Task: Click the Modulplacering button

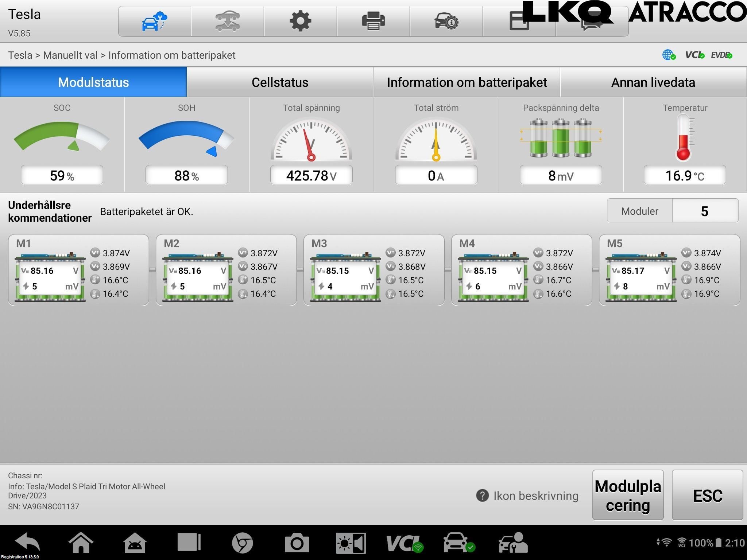Action: [628, 495]
